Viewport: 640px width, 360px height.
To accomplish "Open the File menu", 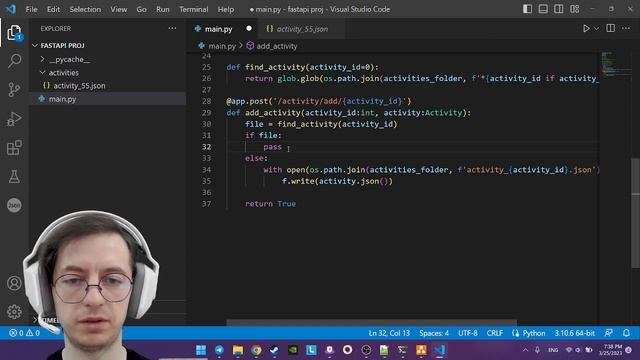I will click(31, 9).
